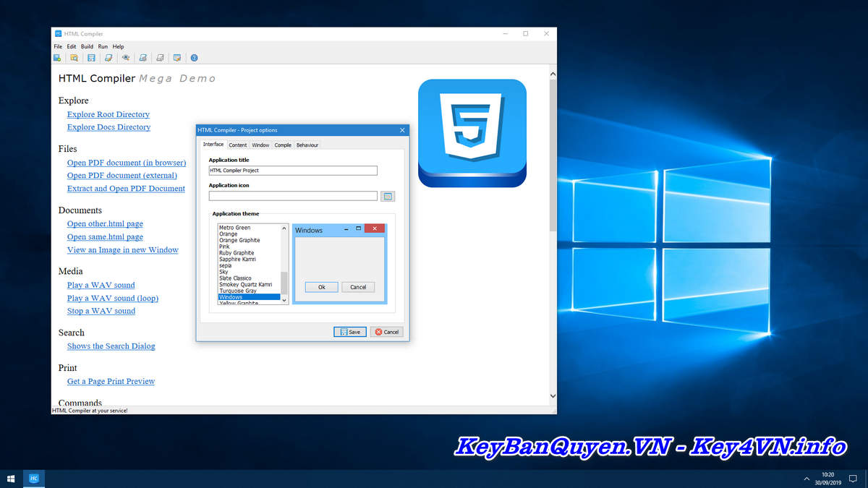This screenshot has width=868, height=488.
Task: Click the save floppy disk toolbar icon
Action: (91, 58)
